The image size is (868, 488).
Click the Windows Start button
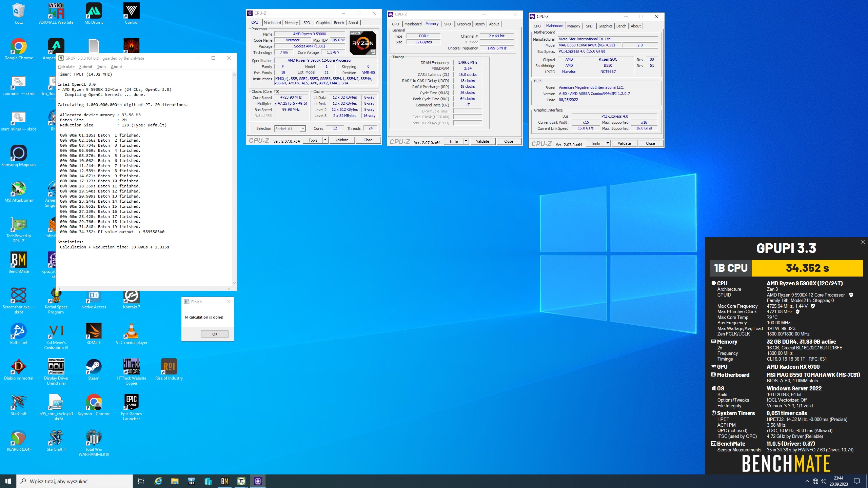(8, 481)
